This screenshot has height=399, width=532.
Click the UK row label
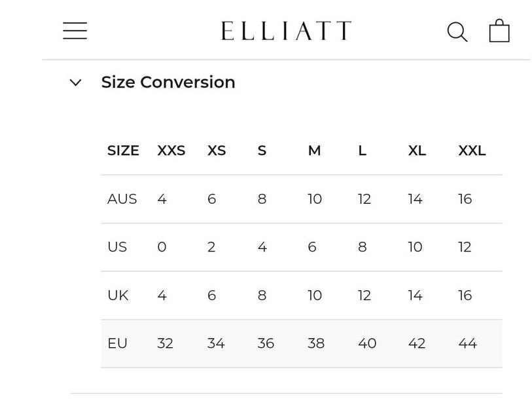(x=118, y=295)
